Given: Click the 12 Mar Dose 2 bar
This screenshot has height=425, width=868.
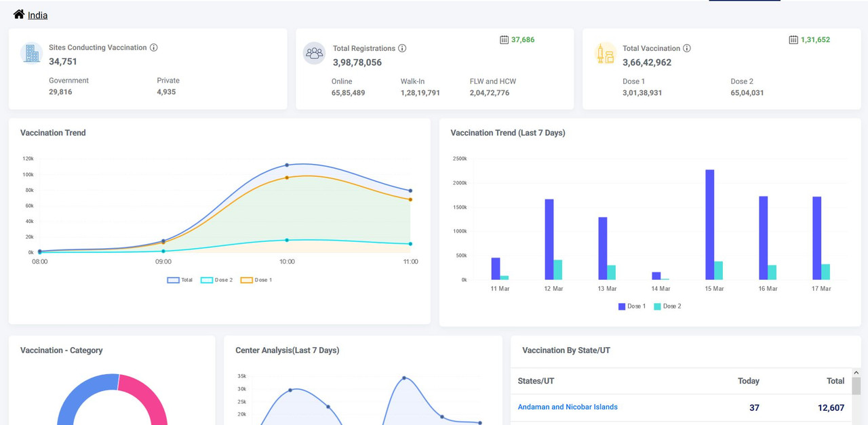Looking at the screenshot, I should click(x=558, y=270).
